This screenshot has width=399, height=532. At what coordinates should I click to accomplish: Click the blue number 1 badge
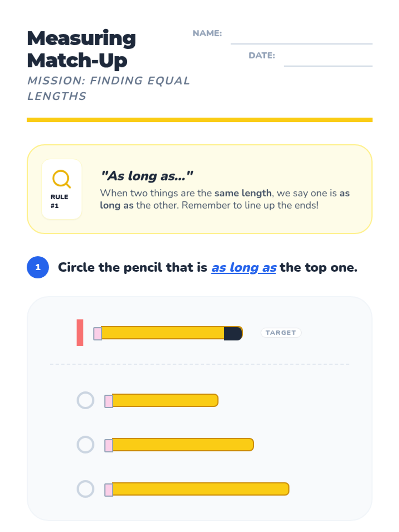click(x=38, y=267)
